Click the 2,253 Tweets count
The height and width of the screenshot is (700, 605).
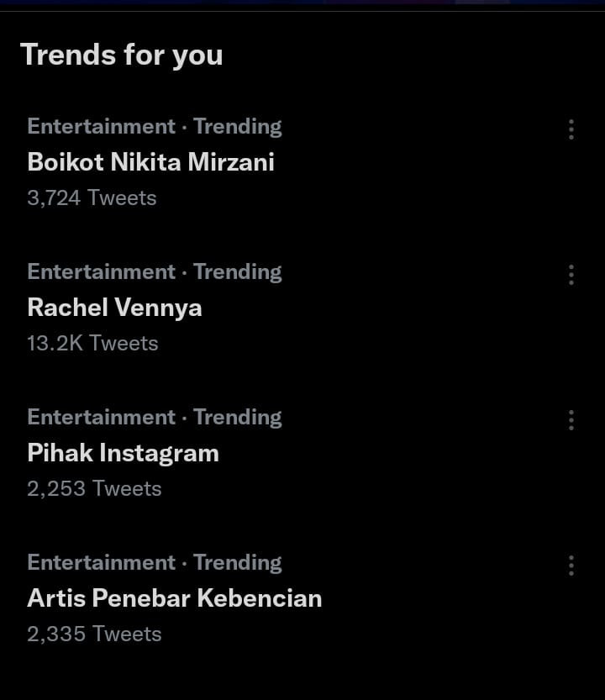click(94, 489)
